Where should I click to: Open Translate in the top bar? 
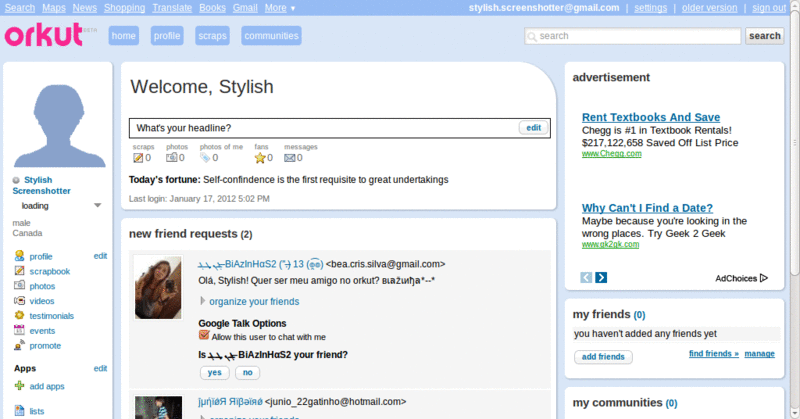click(x=172, y=8)
